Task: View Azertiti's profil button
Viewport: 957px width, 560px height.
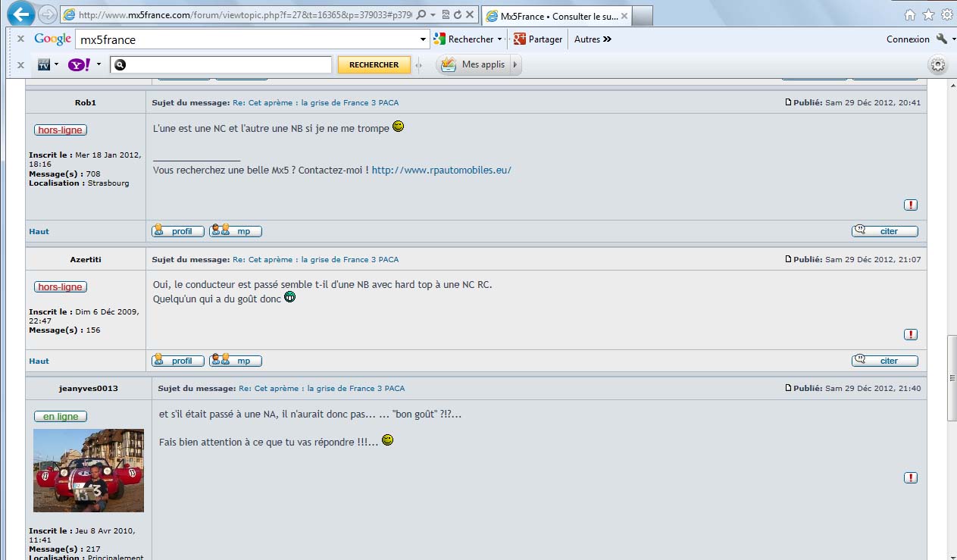Action: pyautogui.click(x=178, y=361)
